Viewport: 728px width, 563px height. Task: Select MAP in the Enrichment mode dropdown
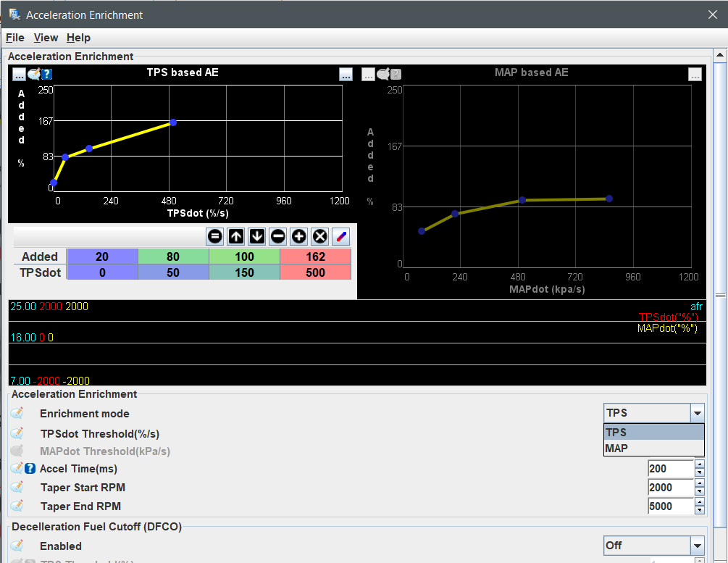click(x=653, y=448)
